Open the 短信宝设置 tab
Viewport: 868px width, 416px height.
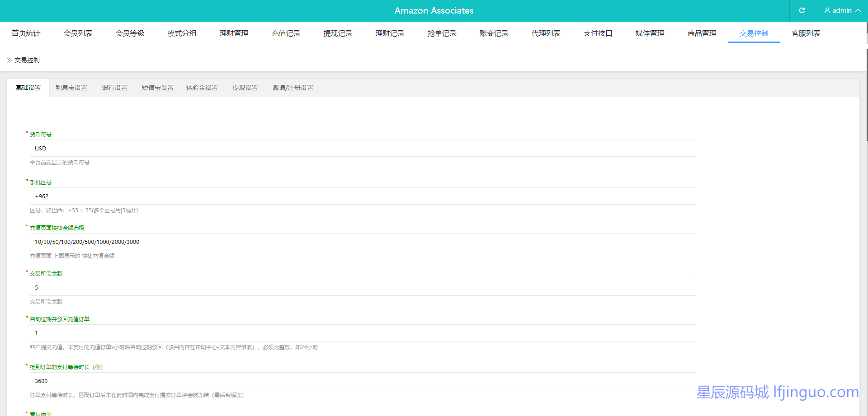tap(157, 88)
